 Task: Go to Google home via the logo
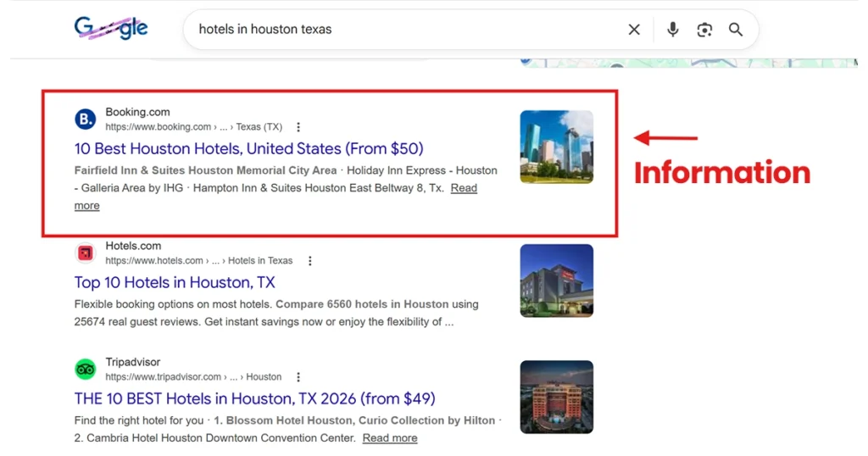(x=111, y=28)
